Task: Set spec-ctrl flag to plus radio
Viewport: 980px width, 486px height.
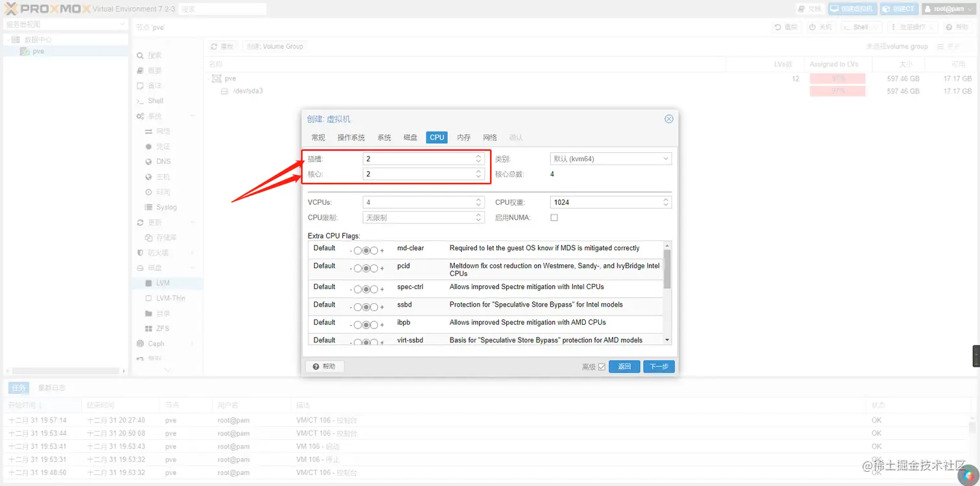Action: click(374, 289)
